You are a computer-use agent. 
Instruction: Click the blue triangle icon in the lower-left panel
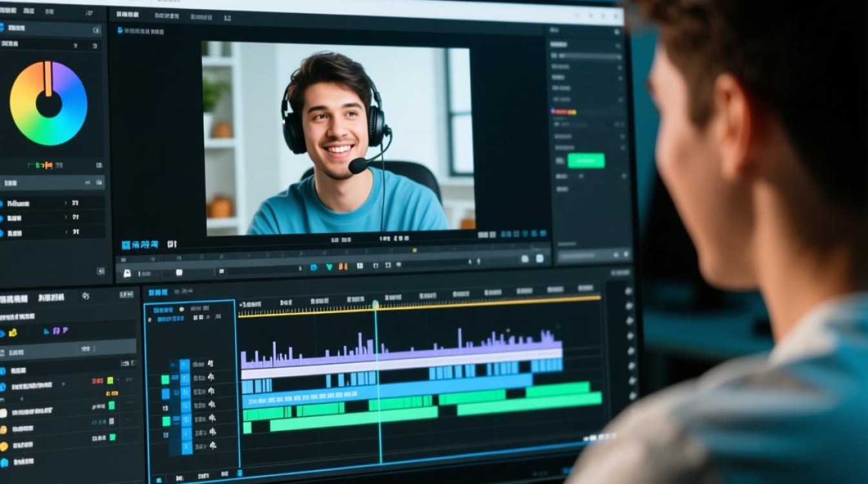(46, 331)
